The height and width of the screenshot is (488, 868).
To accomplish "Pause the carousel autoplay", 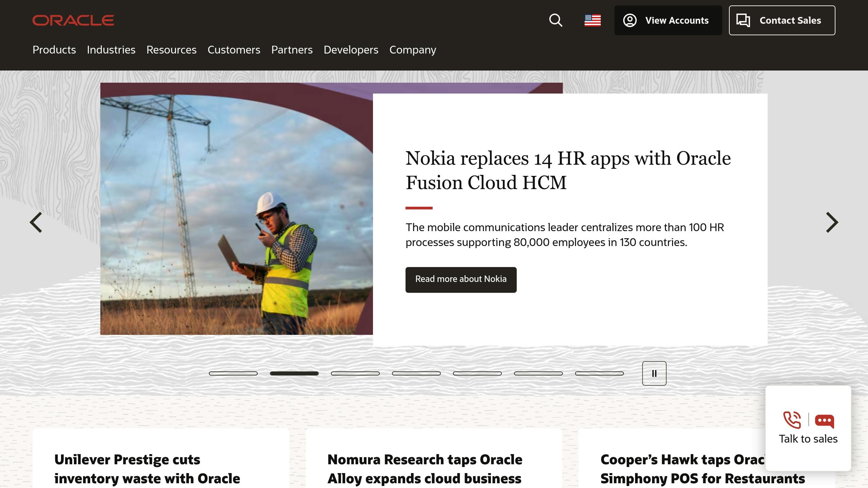I will [654, 373].
